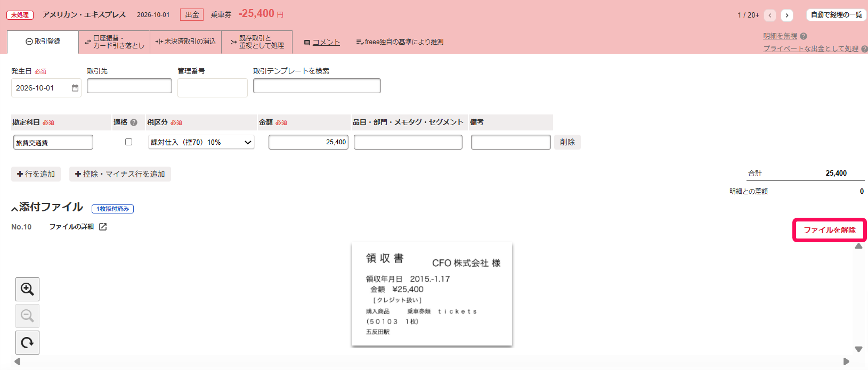The height and width of the screenshot is (370, 868).
Task: Switch to 口座振替・カード引き落とし tab
Action: tap(115, 42)
